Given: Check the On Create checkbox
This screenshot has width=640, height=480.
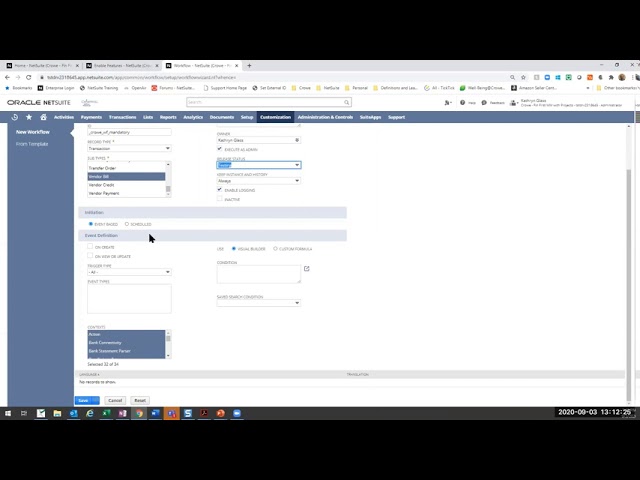Looking at the screenshot, I should point(90,247).
